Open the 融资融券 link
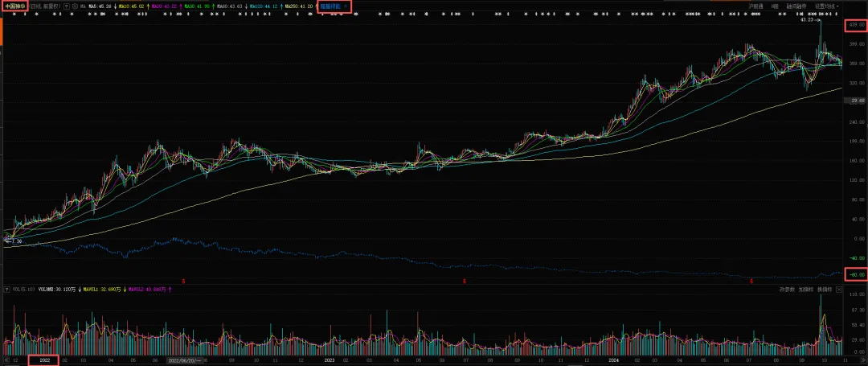Viewport: 868px width, 366px height. [796, 6]
